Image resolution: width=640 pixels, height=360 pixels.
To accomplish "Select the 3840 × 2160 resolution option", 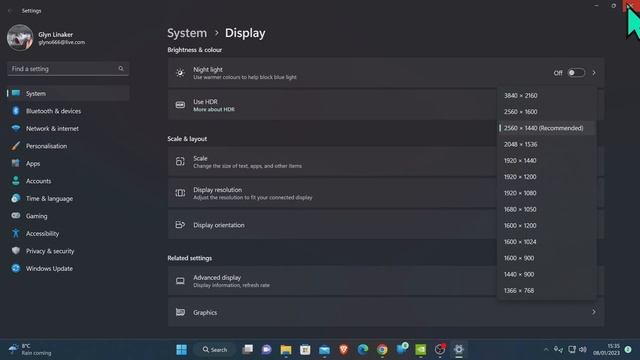I will click(546, 96).
